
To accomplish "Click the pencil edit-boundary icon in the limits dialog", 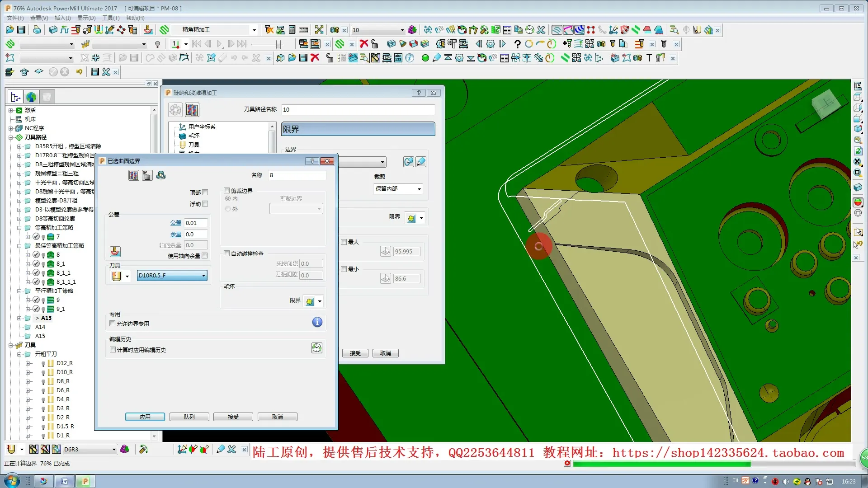I will 421,162.
